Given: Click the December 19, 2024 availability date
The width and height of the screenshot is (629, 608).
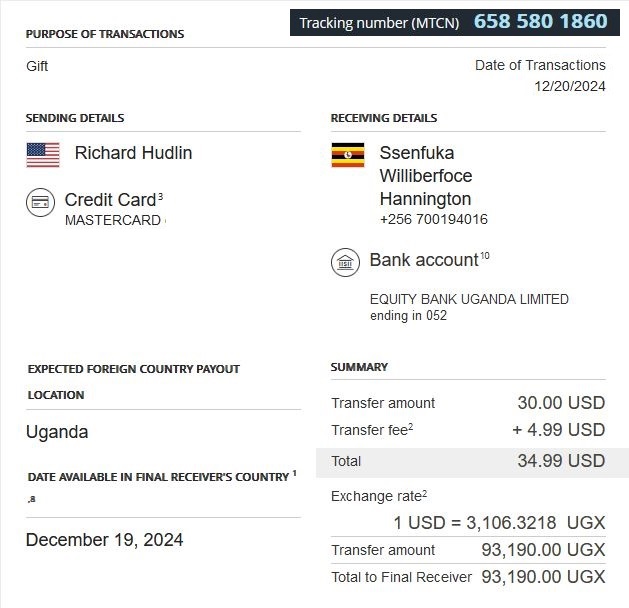Looking at the screenshot, I should pos(104,540).
